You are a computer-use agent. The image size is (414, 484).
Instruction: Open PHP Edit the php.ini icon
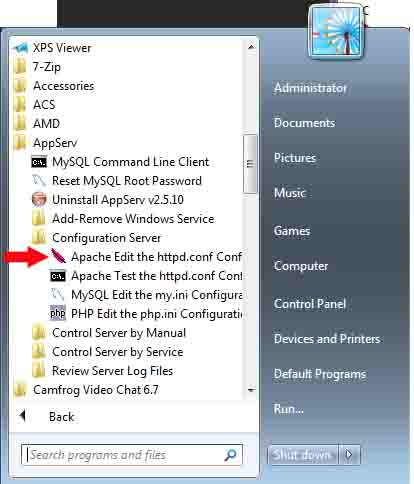58,313
